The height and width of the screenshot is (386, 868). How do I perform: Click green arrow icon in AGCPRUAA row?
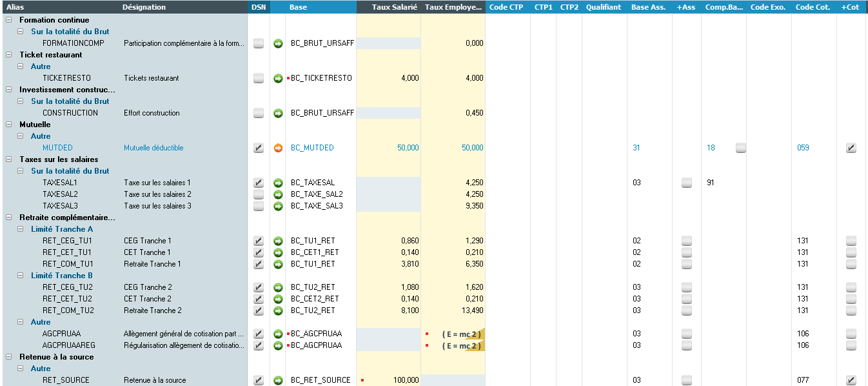coord(278,334)
